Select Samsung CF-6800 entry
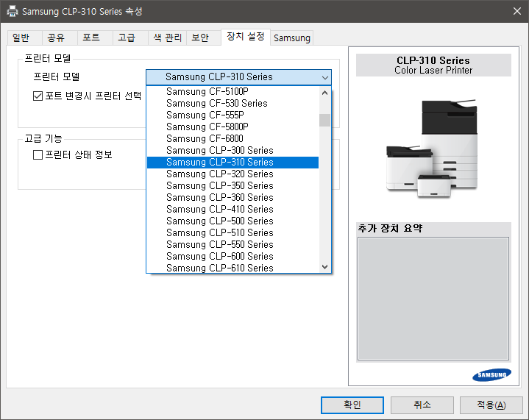The image size is (529, 420). (232, 139)
